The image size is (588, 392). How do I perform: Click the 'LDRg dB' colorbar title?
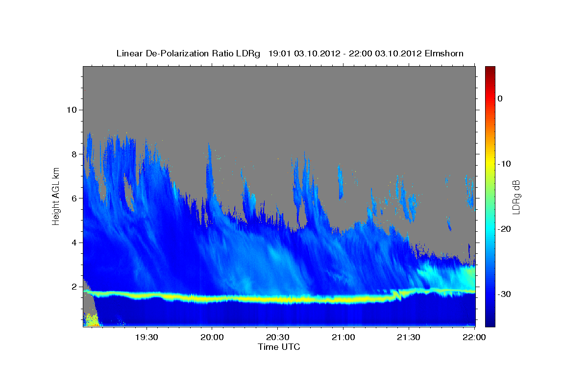pyautogui.click(x=516, y=196)
